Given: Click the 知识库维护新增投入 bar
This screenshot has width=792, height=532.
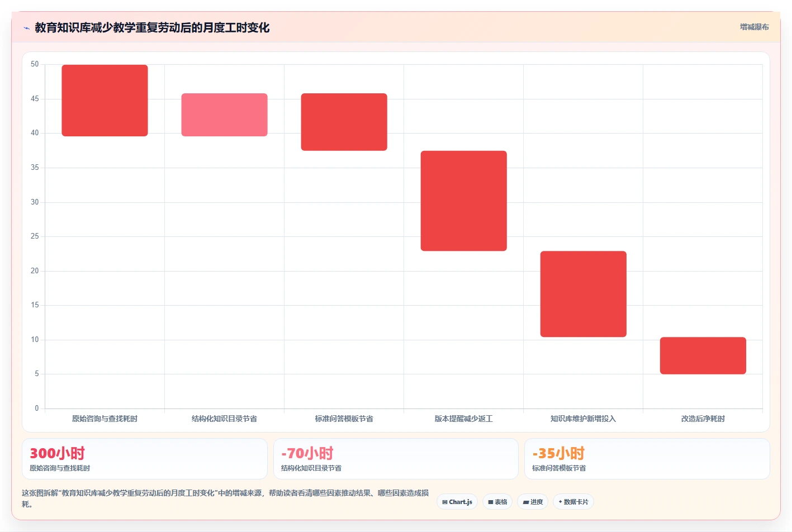Looking at the screenshot, I should [583, 294].
